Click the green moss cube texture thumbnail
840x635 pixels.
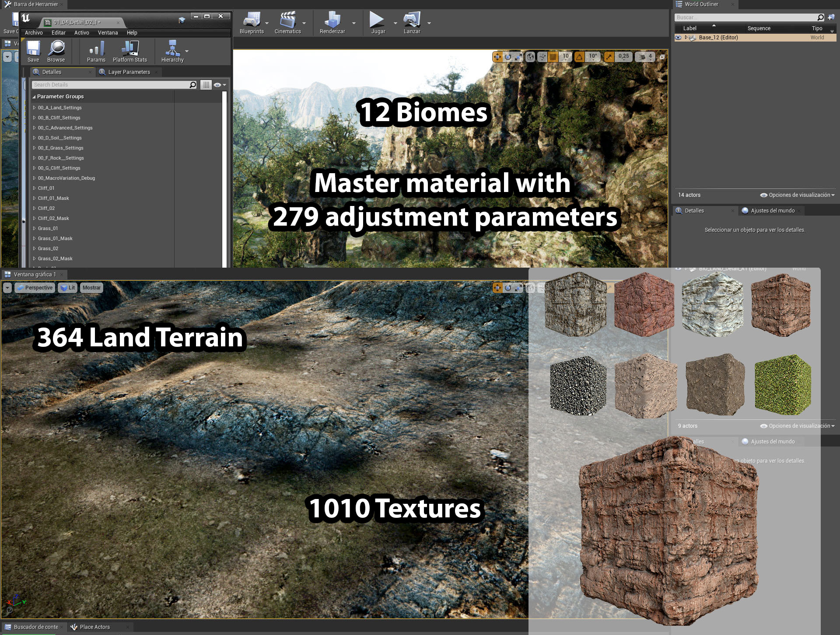tap(782, 385)
